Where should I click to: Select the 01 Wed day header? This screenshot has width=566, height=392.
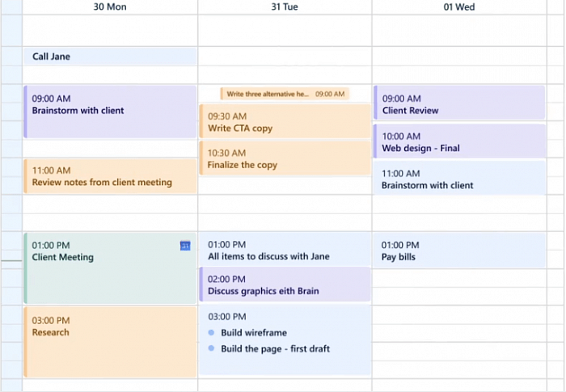(459, 7)
